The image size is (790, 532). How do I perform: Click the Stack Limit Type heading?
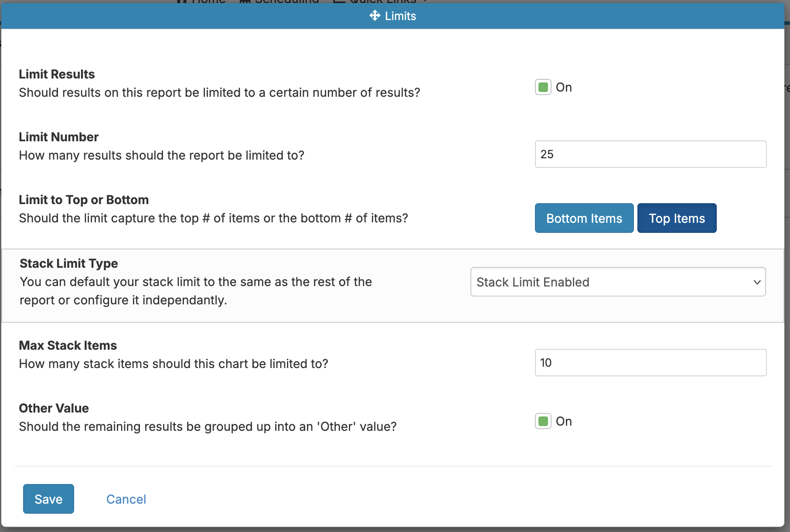69,263
